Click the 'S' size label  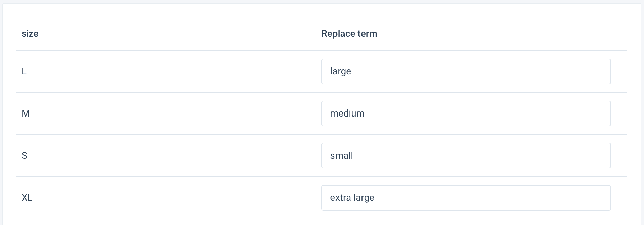pos(24,156)
